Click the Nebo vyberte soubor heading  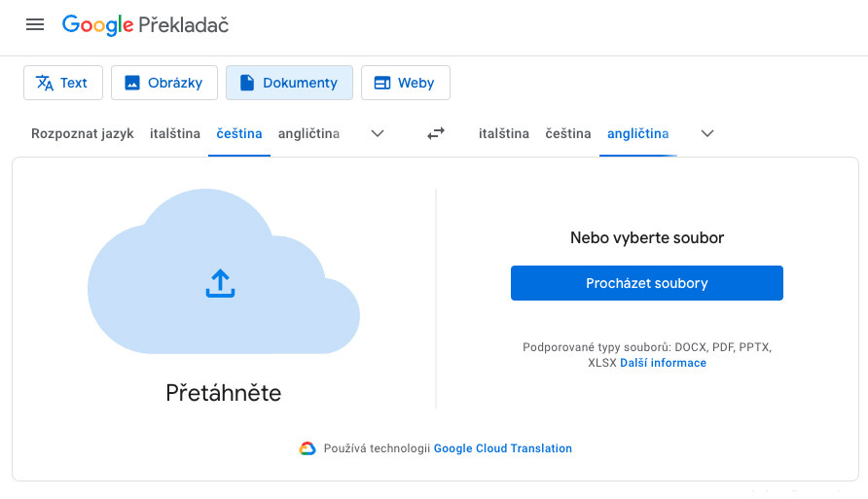pos(647,238)
